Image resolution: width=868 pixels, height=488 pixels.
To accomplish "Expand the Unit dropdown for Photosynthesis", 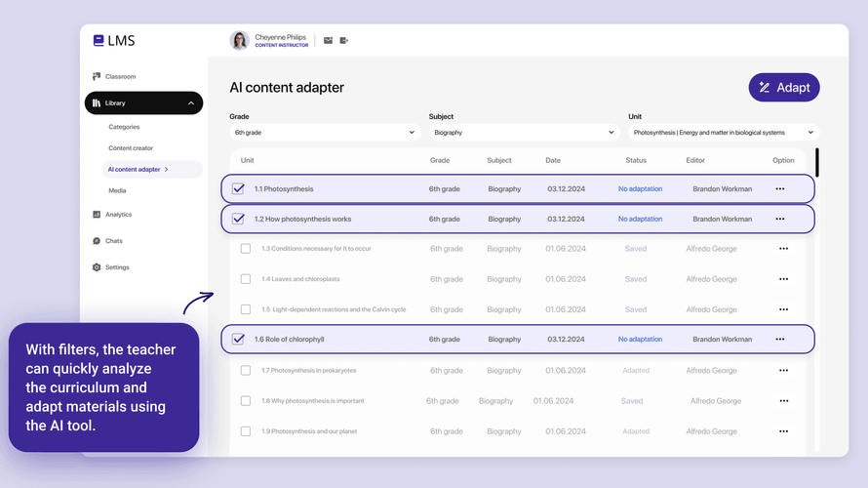I will [723, 132].
